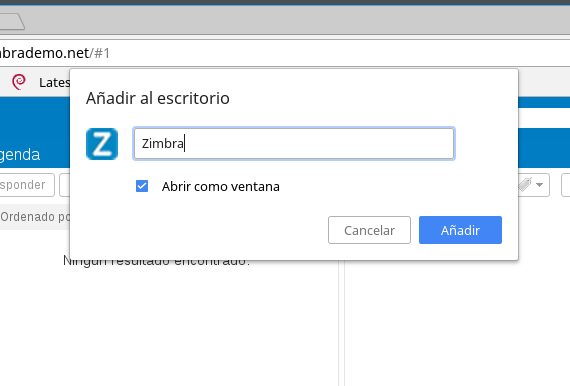The width and height of the screenshot is (570, 386).
Task: Open the Agenda tab in Zimbra
Action: coord(20,154)
